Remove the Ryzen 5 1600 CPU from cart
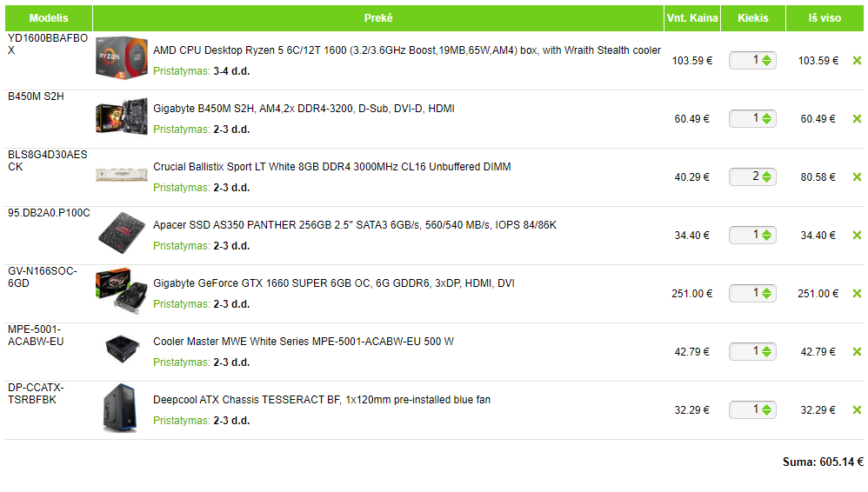 click(857, 61)
